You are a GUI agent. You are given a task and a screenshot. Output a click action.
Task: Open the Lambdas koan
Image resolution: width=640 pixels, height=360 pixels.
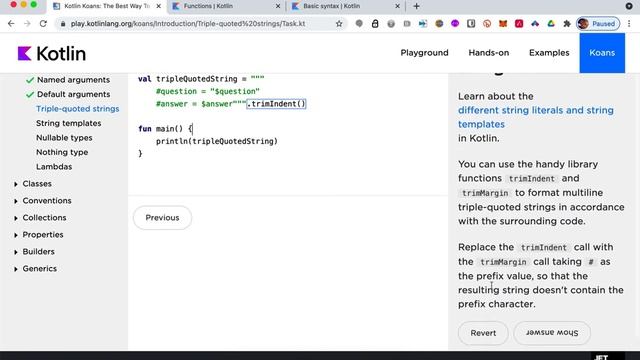(x=54, y=167)
